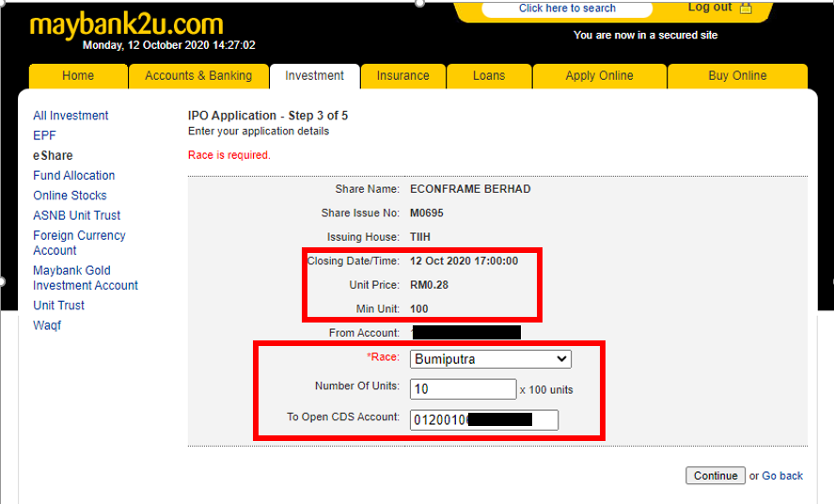Open the Apply Online tab

599,76
